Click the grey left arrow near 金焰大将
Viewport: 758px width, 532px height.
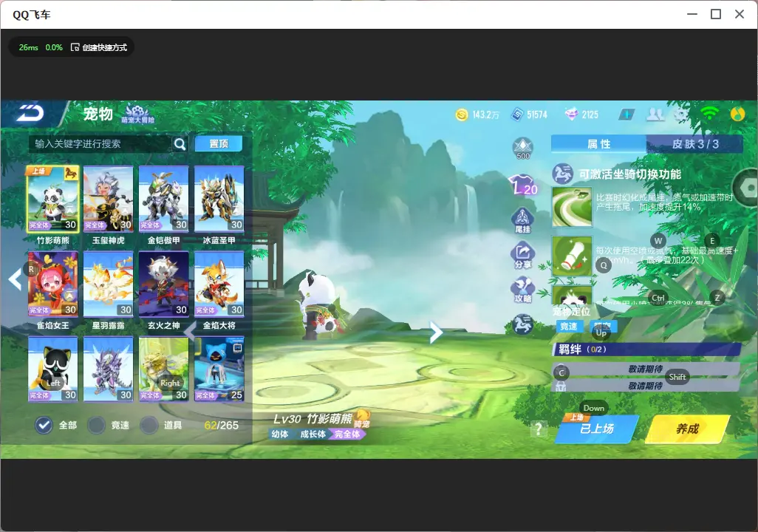pos(190,332)
